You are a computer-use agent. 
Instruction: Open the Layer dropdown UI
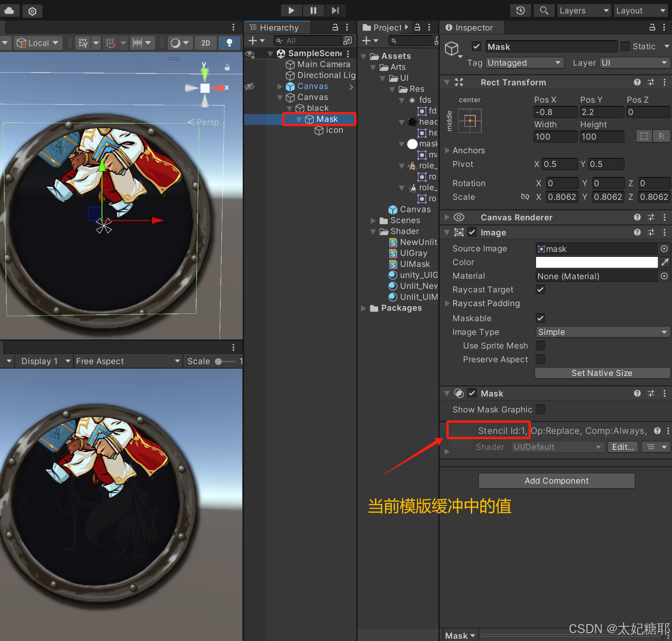point(635,63)
